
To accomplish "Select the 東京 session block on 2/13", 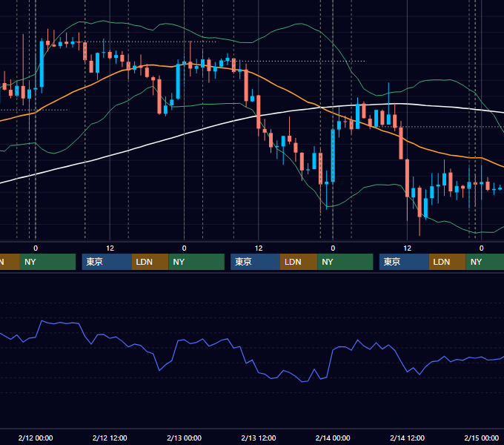I will 256,262.
